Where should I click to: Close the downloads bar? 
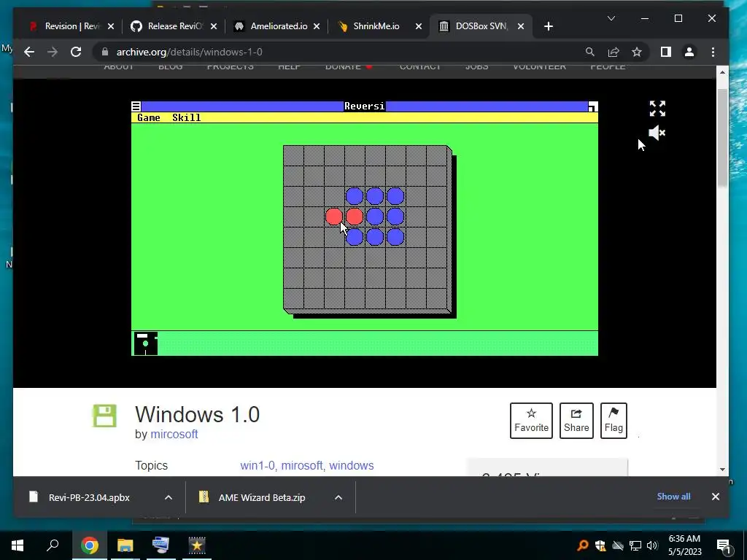716,496
